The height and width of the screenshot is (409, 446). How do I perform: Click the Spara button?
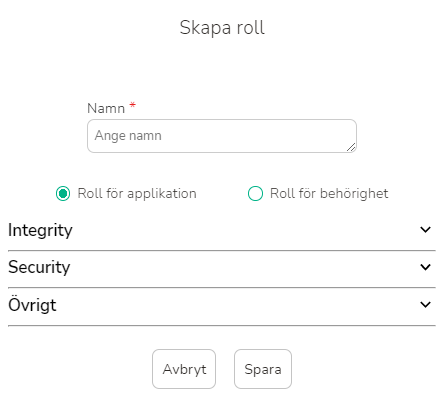coord(263,369)
